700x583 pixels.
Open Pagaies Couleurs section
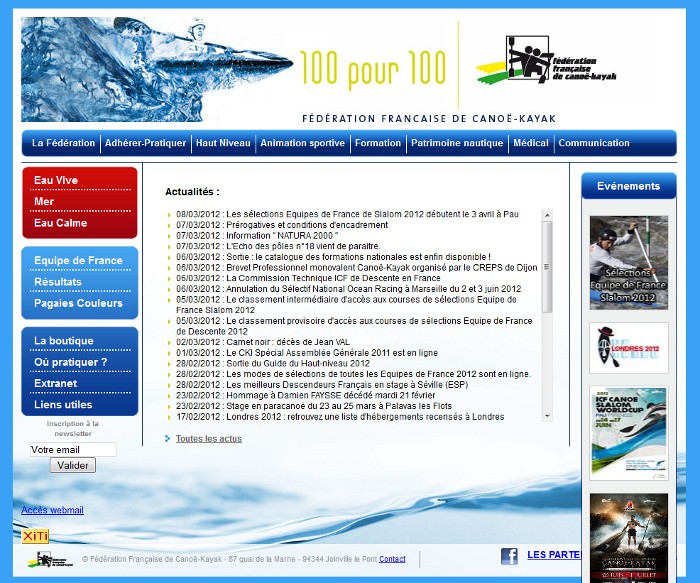coord(78,303)
